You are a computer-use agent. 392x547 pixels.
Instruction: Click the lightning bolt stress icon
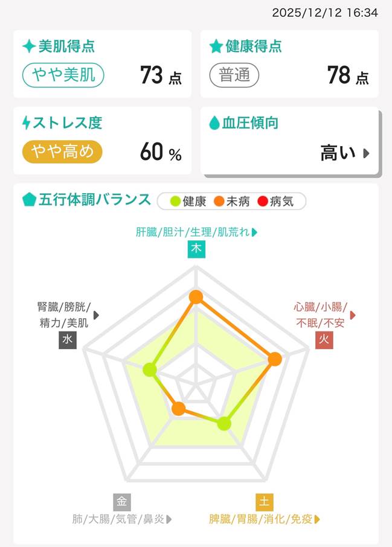point(27,123)
